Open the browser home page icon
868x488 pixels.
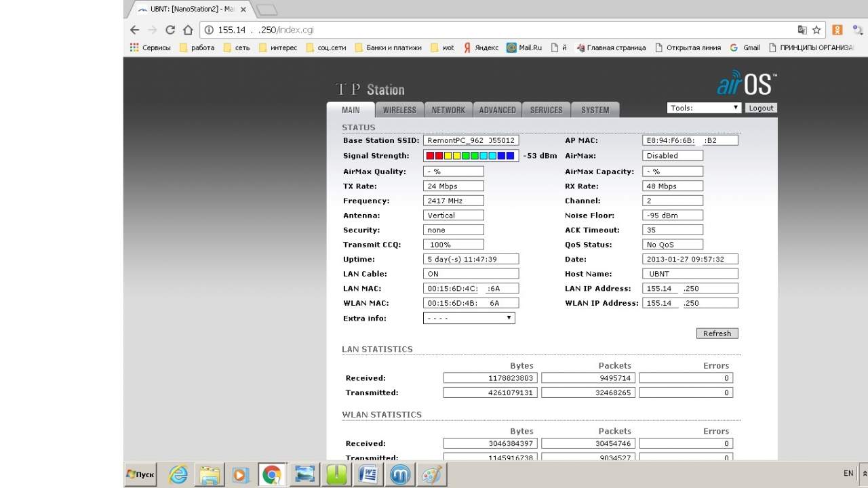point(188,30)
